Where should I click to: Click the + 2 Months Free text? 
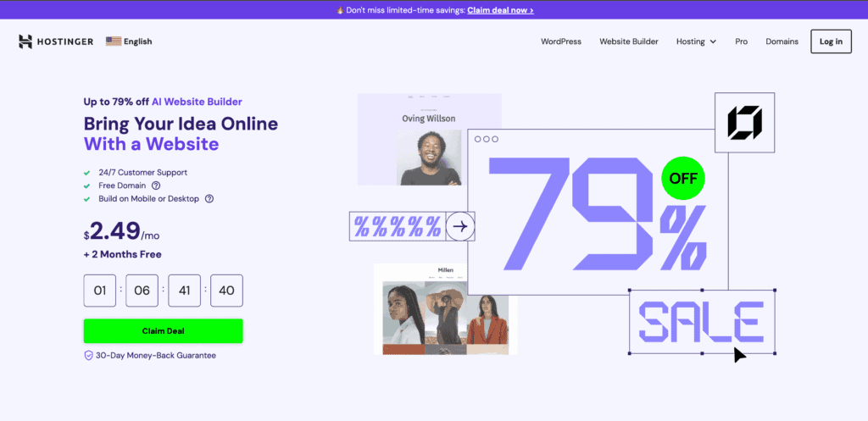click(122, 254)
